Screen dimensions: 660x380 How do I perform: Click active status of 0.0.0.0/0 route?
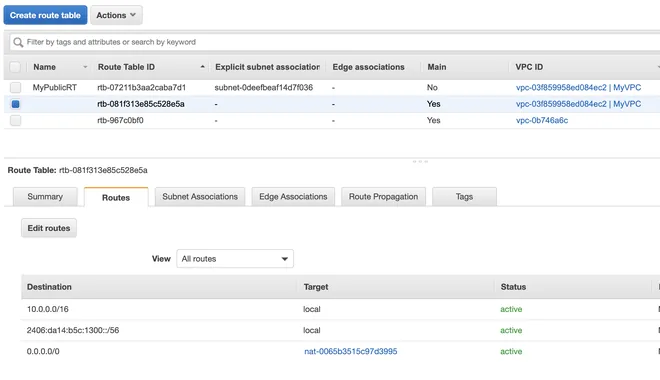(511, 351)
